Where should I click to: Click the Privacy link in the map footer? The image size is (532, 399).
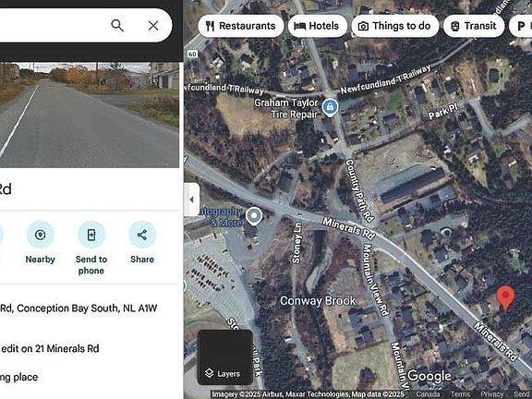[492, 394]
